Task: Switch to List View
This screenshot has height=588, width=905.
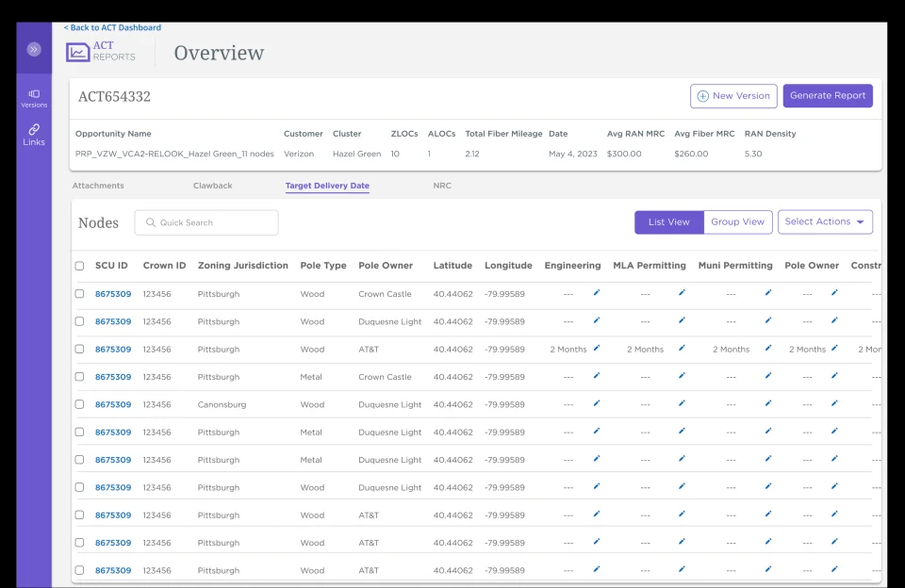Action: [x=669, y=222]
